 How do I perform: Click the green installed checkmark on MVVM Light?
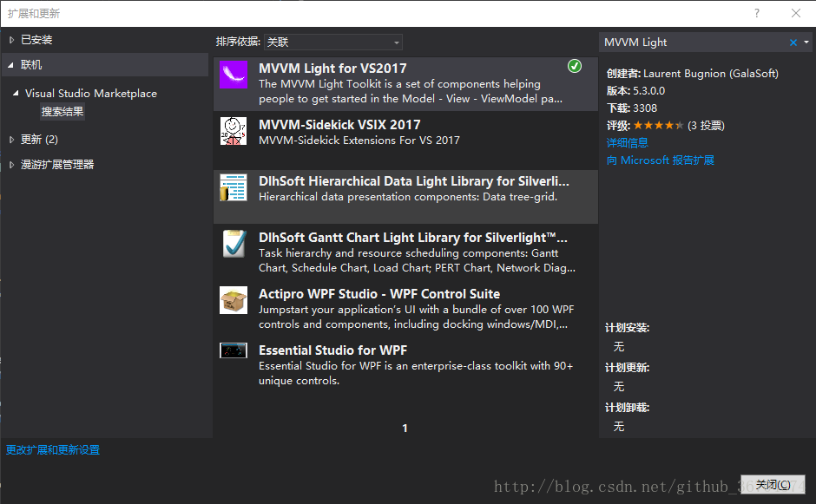[x=575, y=66]
